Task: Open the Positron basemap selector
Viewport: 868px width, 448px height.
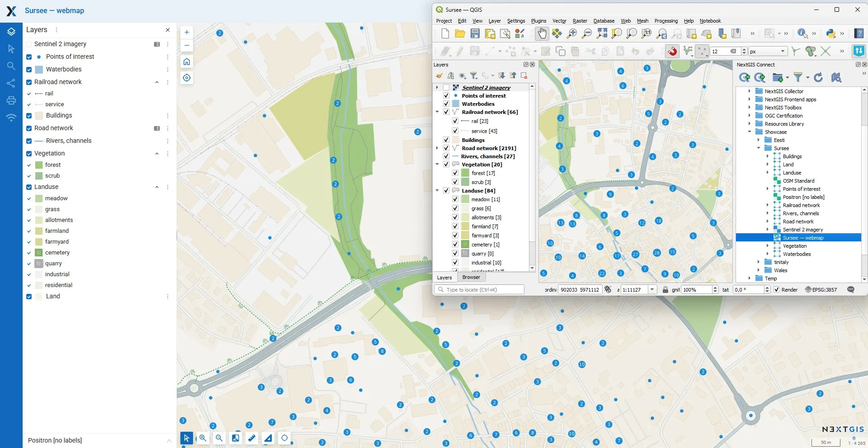Action: tap(99, 440)
